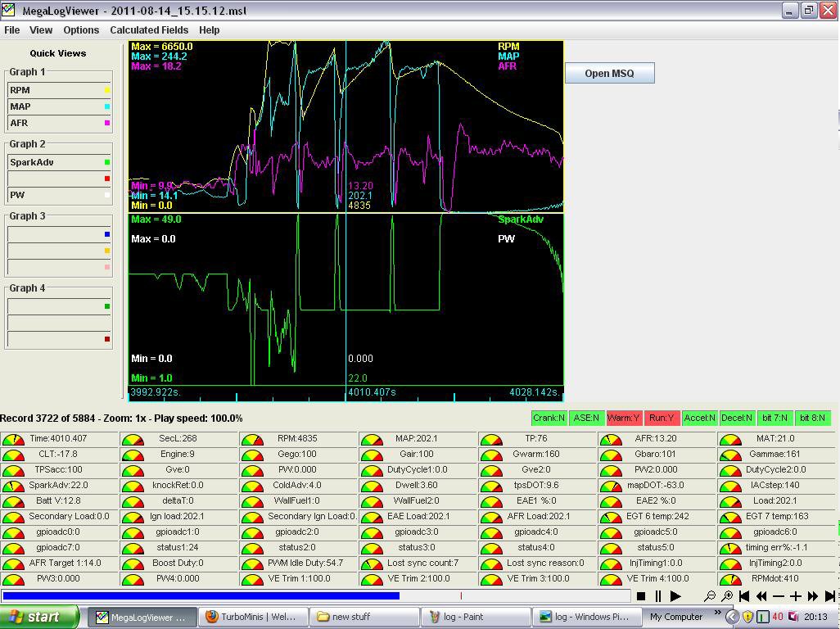
Task: Click the gauge icon beside EGT 6 temp:242
Action: (611, 518)
